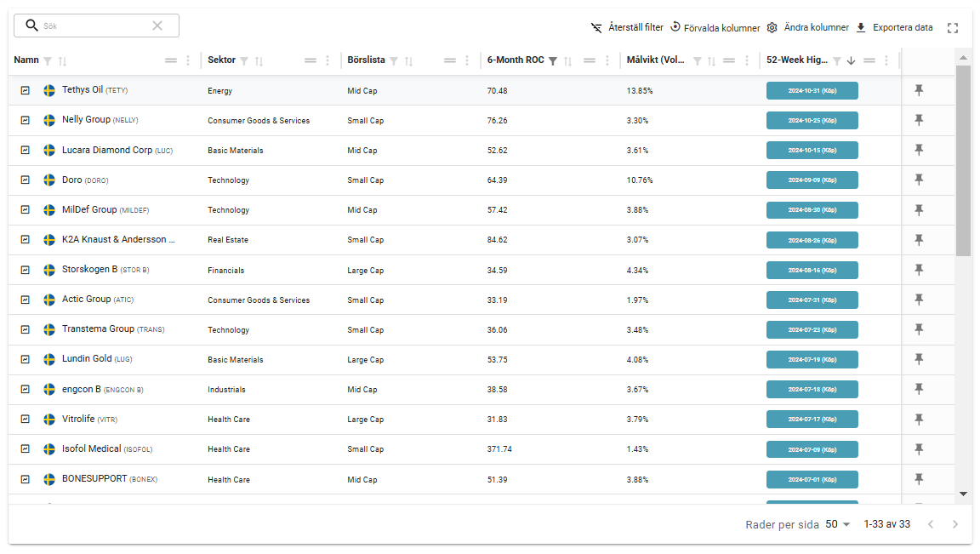This screenshot has height=554, width=980.
Task: Click the 2024-10-31 (Köp) badge
Action: point(812,90)
